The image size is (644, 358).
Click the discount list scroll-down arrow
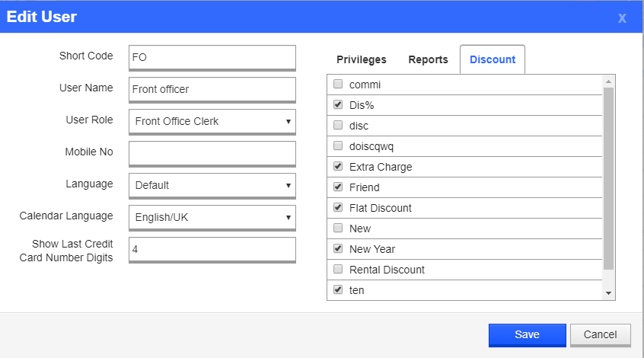pos(609,293)
